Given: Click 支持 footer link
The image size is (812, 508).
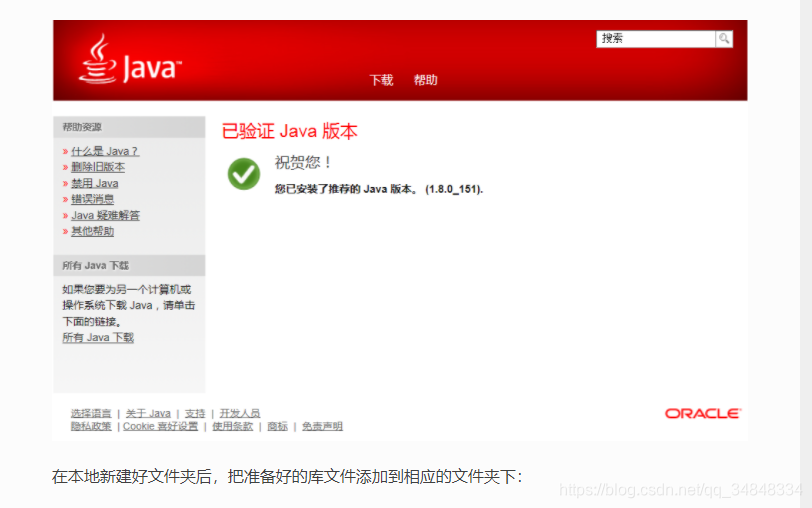Looking at the screenshot, I should [195, 413].
